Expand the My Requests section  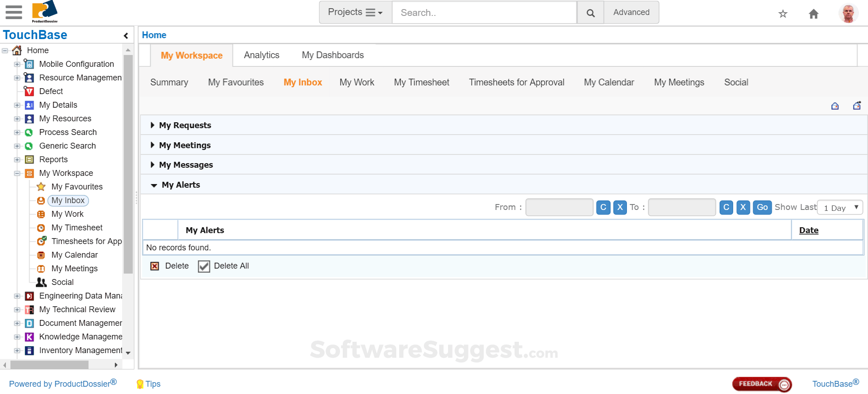153,125
